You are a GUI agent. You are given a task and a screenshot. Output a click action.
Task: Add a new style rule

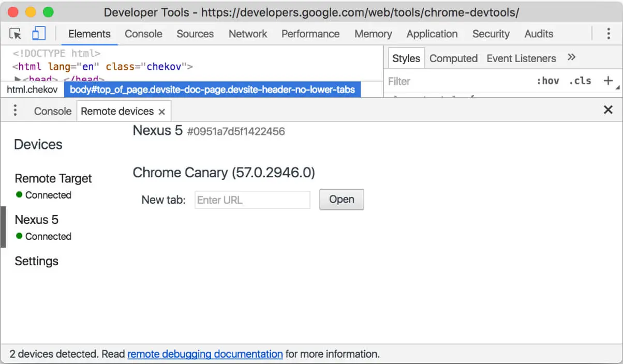tap(608, 81)
